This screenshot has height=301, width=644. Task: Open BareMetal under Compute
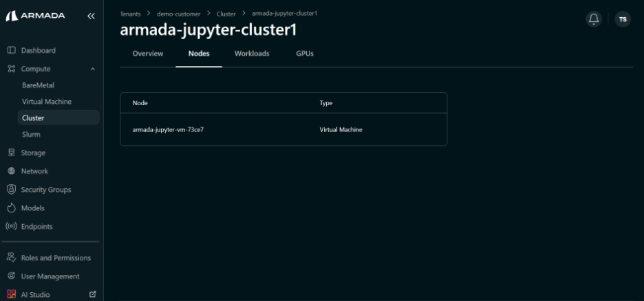pyautogui.click(x=39, y=85)
